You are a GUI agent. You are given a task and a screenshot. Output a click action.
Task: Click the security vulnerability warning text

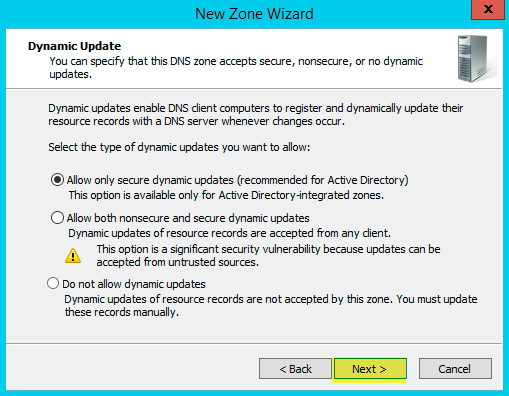(x=268, y=256)
